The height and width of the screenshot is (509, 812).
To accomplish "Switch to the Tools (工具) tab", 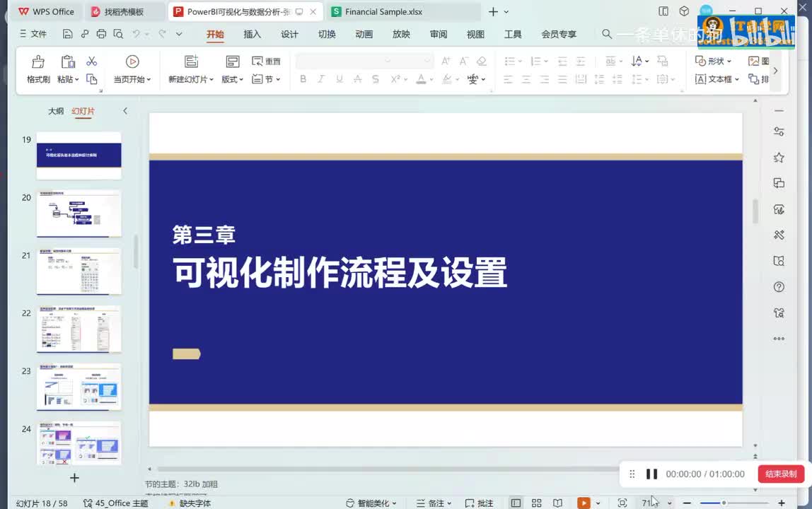I will [x=513, y=34].
